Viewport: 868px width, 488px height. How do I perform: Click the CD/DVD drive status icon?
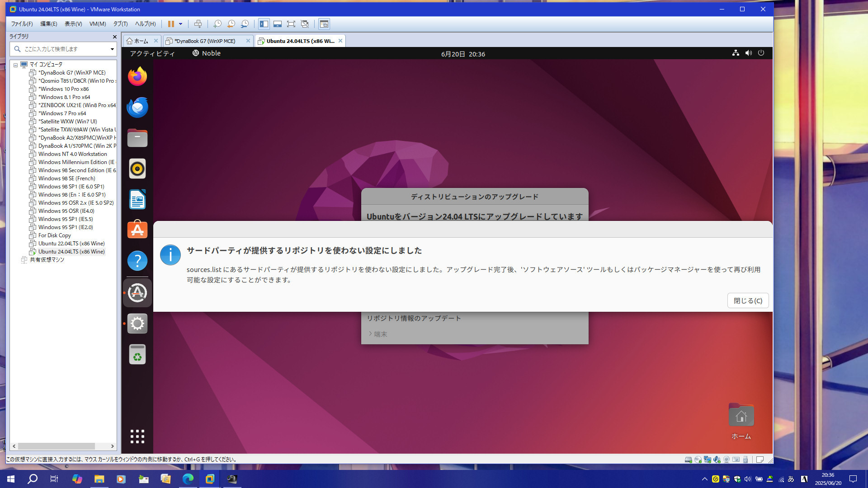698,460
